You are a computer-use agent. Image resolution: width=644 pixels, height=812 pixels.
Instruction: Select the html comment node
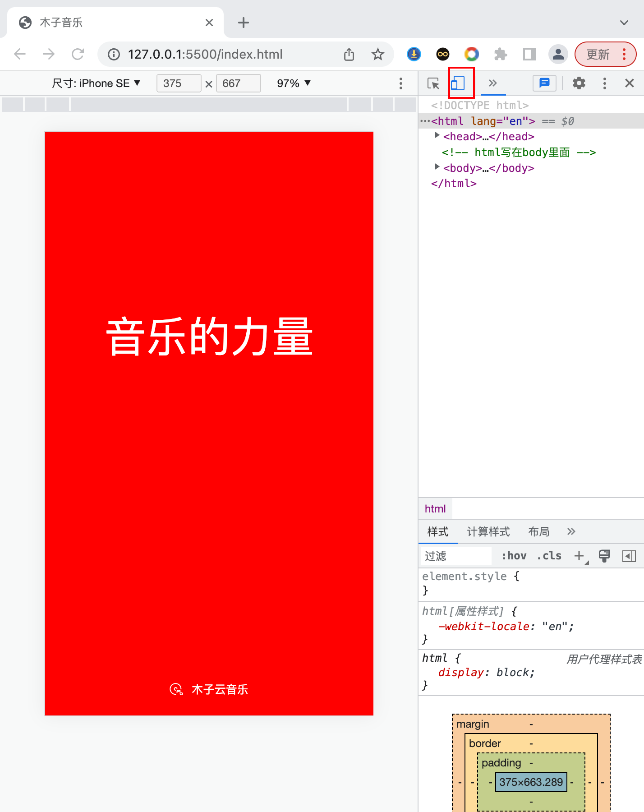[519, 152]
